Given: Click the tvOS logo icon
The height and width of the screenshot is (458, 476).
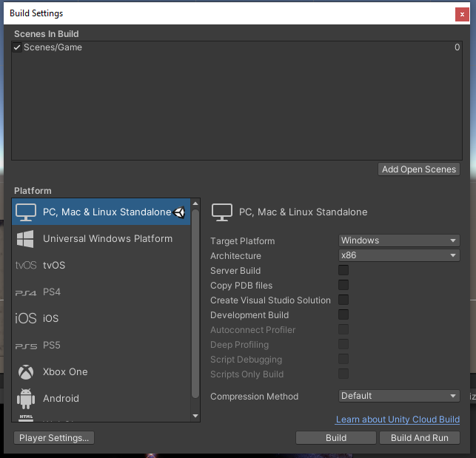Looking at the screenshot, I should 26,266.
